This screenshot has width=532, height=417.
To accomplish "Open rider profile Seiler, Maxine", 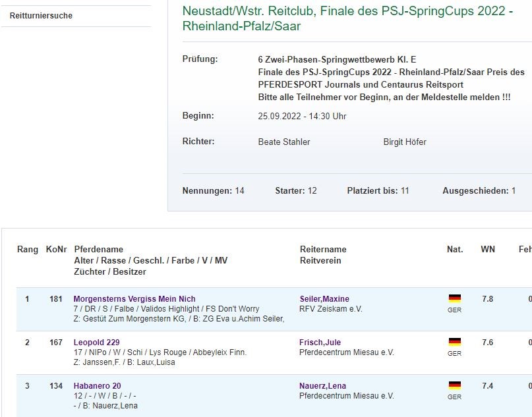I will [x=324, y=299].
